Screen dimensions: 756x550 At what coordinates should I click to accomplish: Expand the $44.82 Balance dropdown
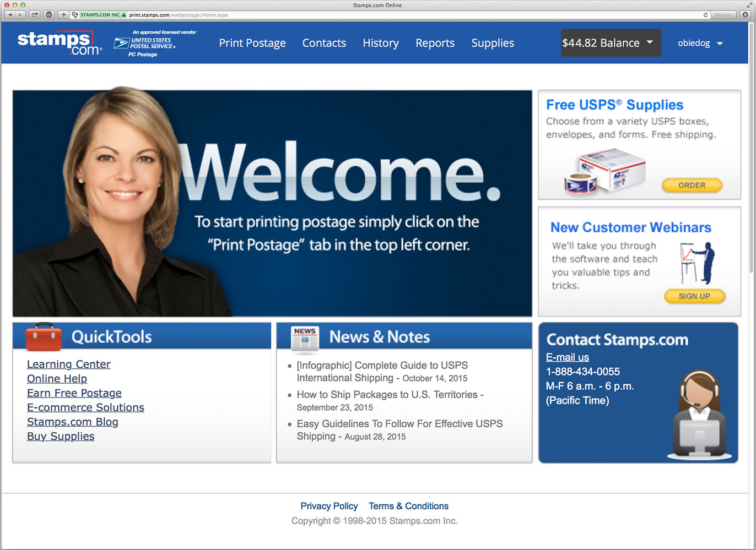tap(611, 43)
